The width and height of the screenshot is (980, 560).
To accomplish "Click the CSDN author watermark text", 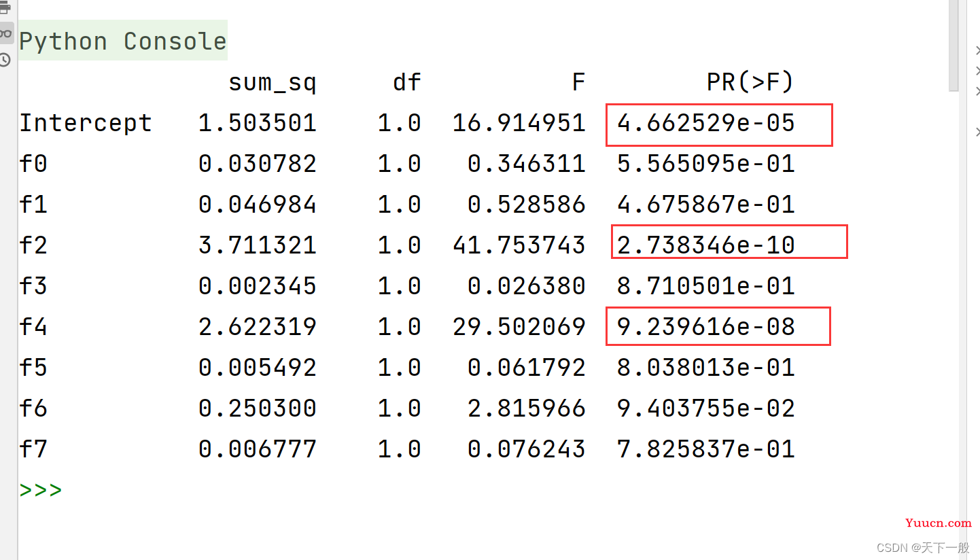I will click(x=923, y=548).
